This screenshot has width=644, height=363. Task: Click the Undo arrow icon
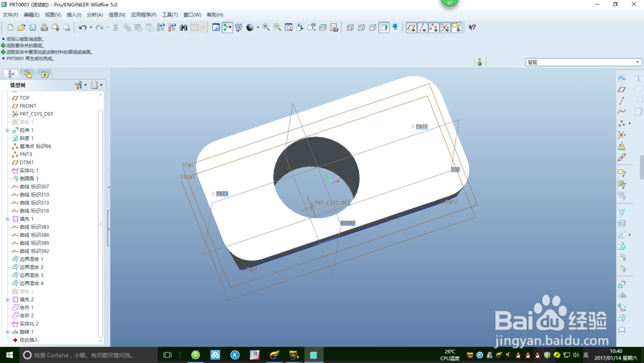coord(82,28)
